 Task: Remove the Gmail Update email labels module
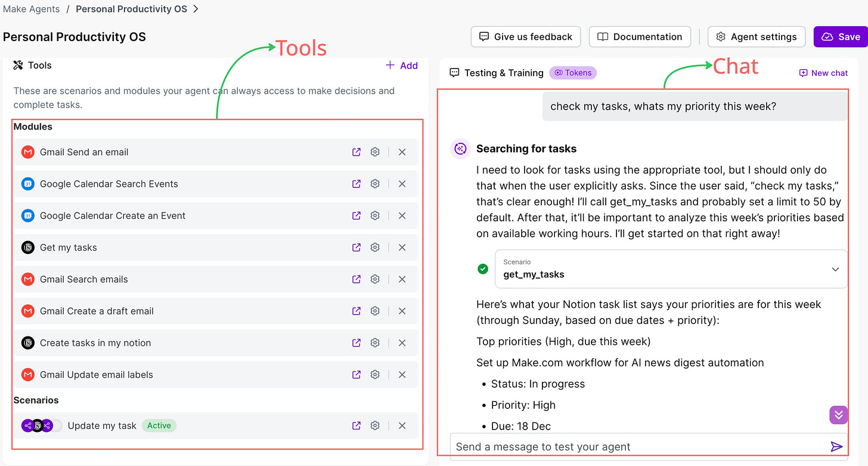pos(402,374)
